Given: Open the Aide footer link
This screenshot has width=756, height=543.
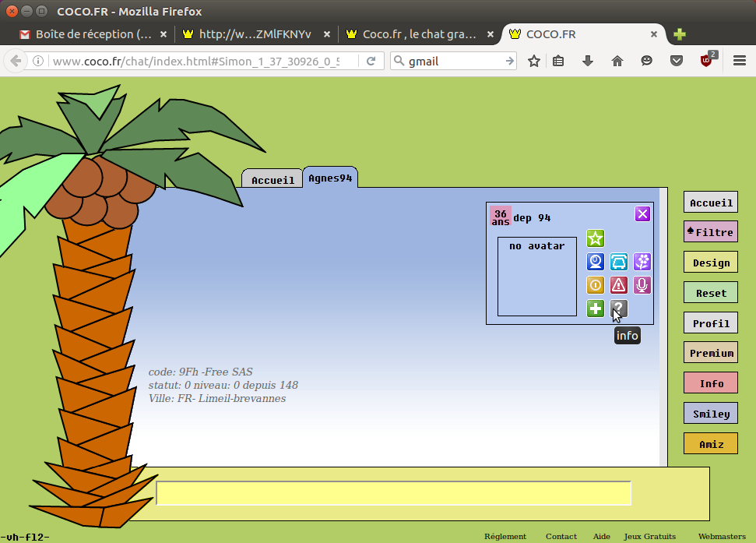Looking at the screenshot, I should 601,536.
